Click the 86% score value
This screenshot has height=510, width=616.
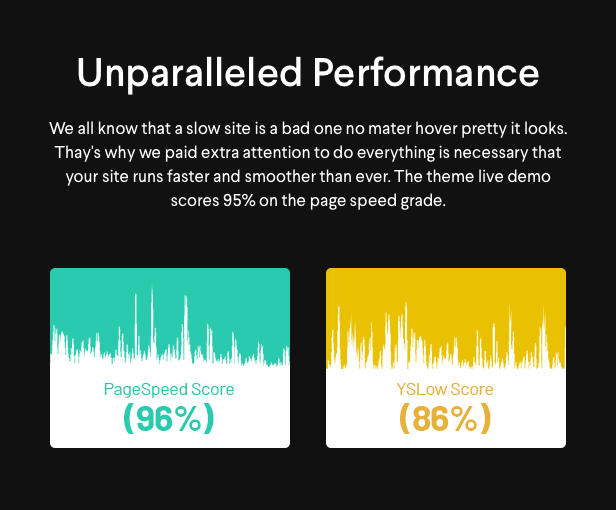[x=446, y=419]
